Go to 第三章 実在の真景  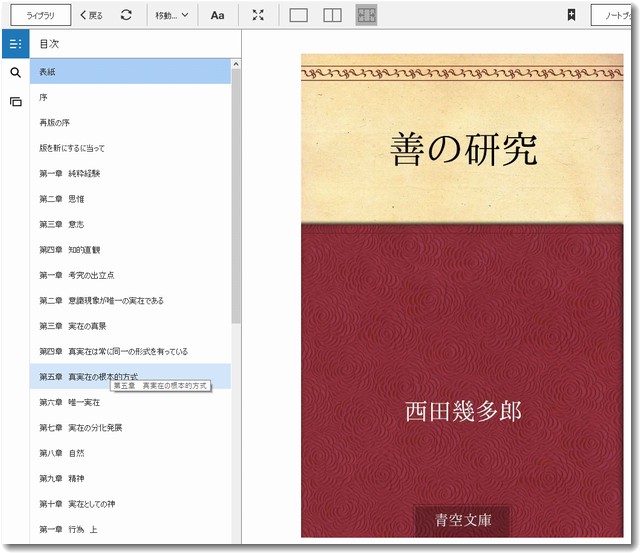pyautogui.click(x=130, y=326)
